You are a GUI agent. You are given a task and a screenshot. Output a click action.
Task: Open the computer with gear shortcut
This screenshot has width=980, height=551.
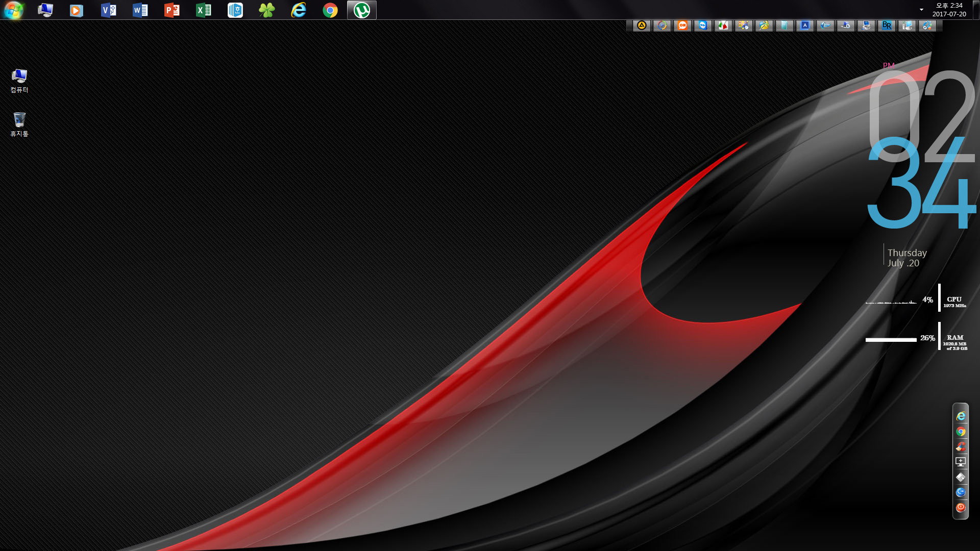pyautogui.click(x=846, y=26)
